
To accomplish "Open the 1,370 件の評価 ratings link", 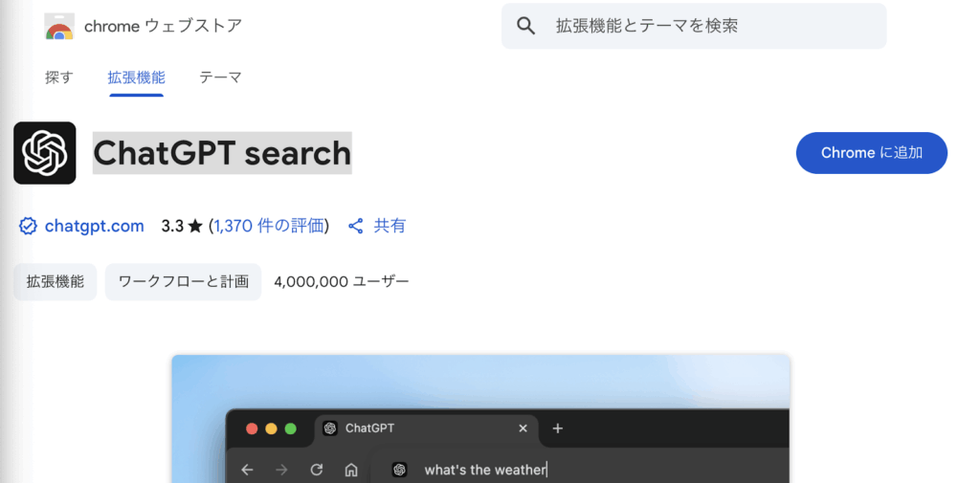I will (269, 226).
